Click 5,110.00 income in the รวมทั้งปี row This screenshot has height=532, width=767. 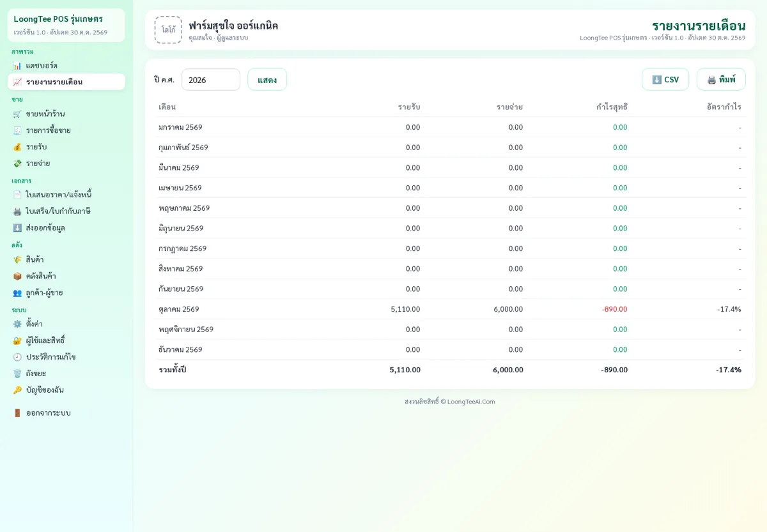click(x=405, y=370)
